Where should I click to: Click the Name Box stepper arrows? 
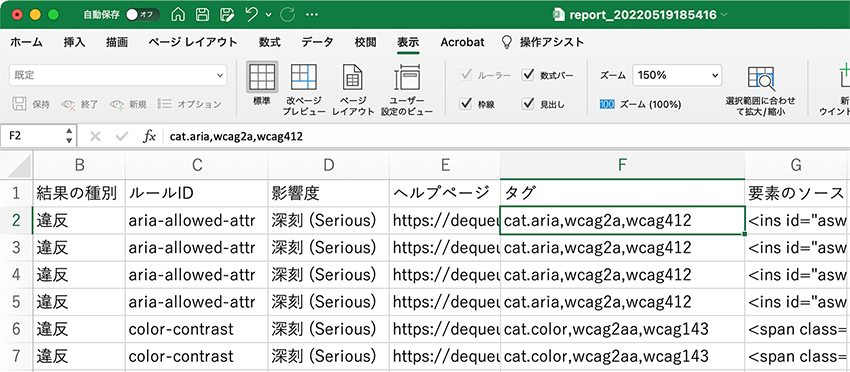(69, 136)
